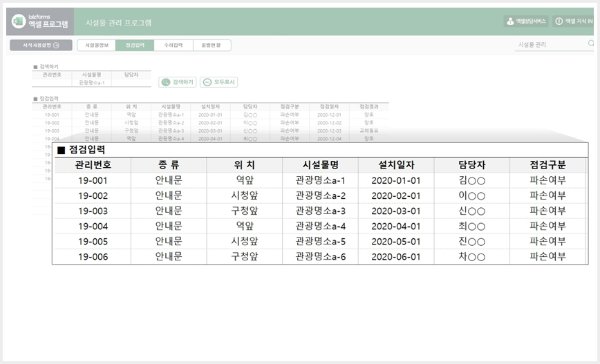Click the 양호 result in row 19-002
Image resolution: width=600 pixels, height=364 pixels.
[369, 123]
